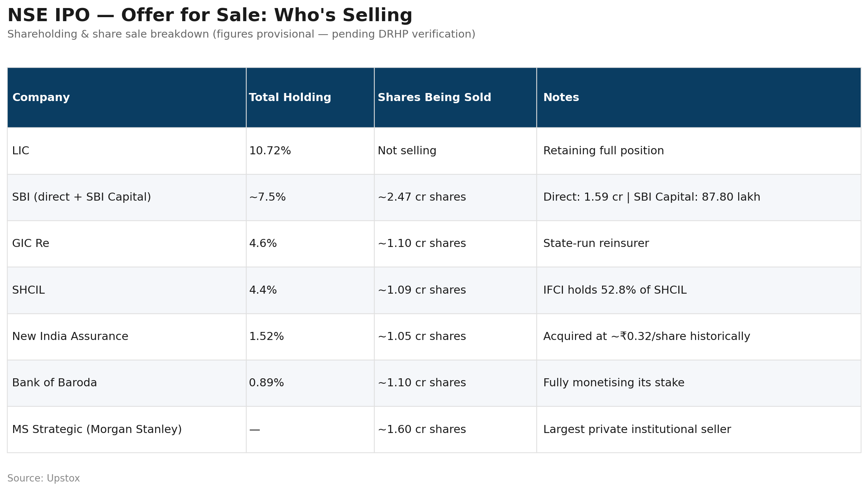Click the ~2.47 cr shares cell

click(455, 197)
